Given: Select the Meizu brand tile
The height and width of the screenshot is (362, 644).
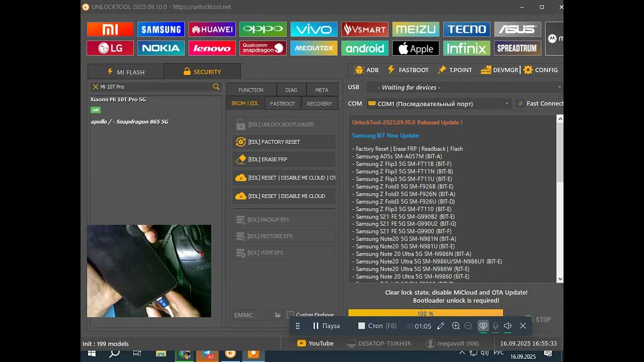Looking at the screenshot, I should pos(416,29).
